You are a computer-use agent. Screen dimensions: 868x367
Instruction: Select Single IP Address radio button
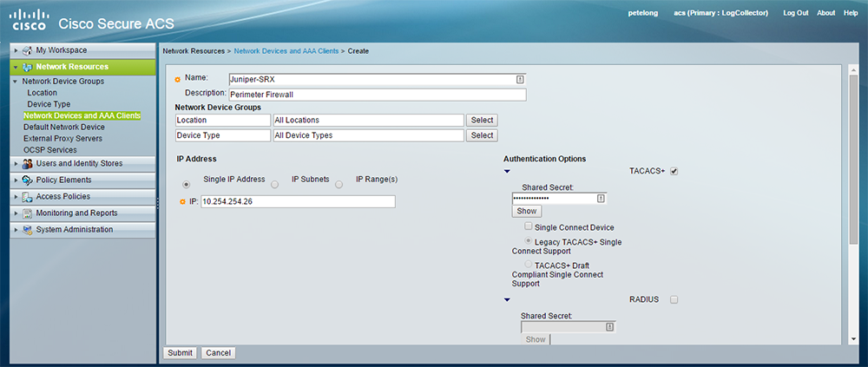(x=187, y=184)
